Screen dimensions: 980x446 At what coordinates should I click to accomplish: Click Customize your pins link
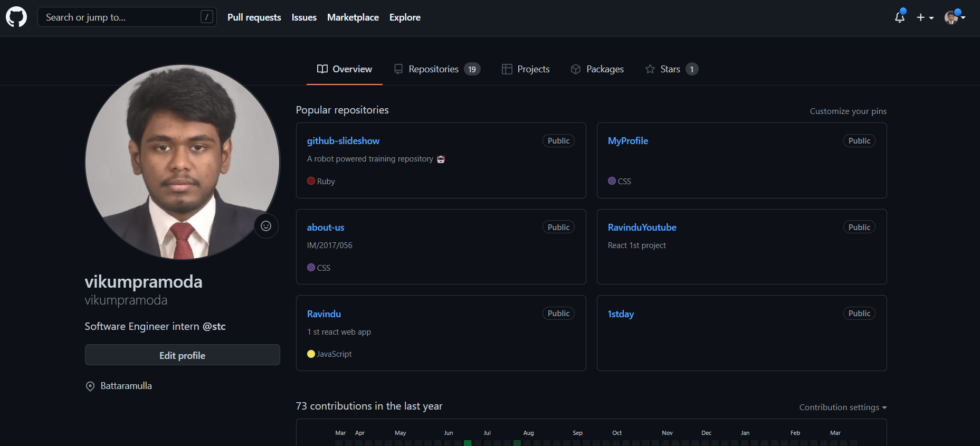(x=848, y=111)
